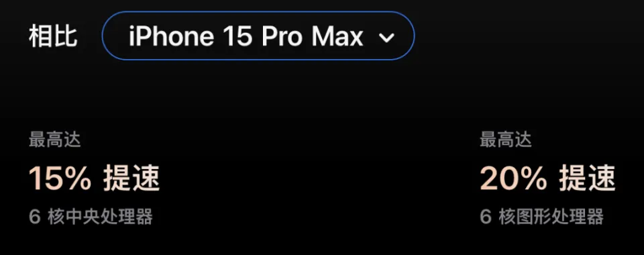This screenshot has height=255, width=644.
Task: Click 提速 beside the 15% figure
Action: click(x=131, y=178)
